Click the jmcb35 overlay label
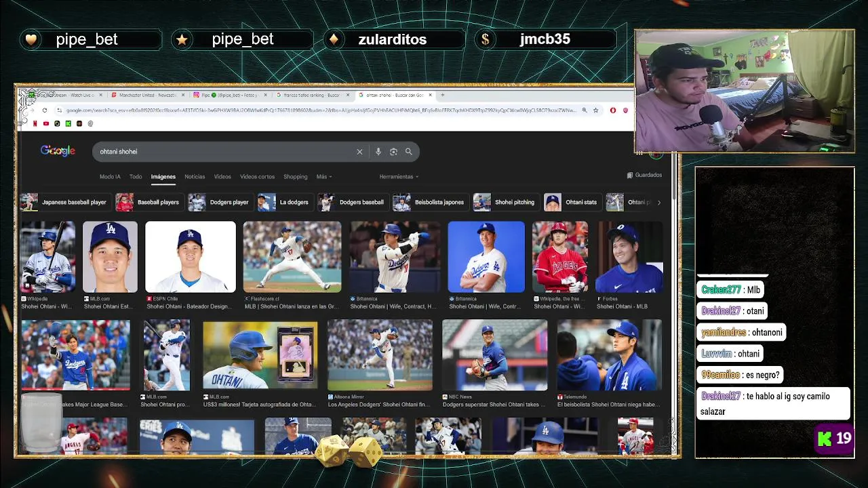 coord(545,39)
